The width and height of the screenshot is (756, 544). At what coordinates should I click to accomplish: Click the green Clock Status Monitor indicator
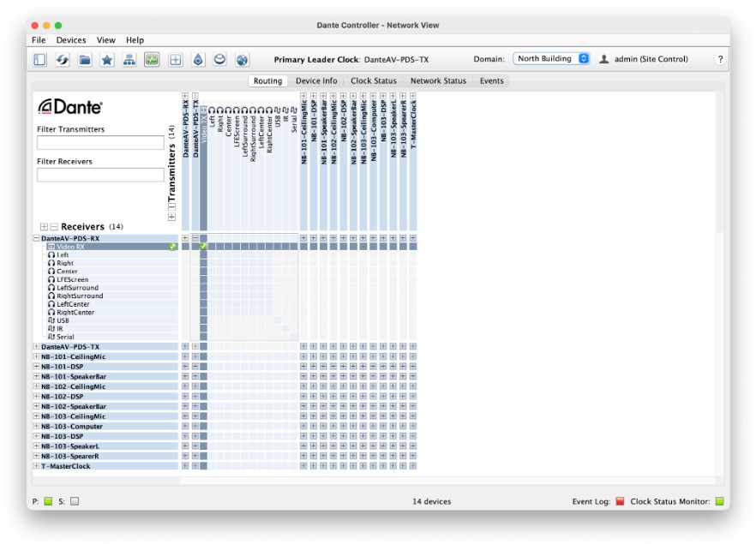point(720,501)
